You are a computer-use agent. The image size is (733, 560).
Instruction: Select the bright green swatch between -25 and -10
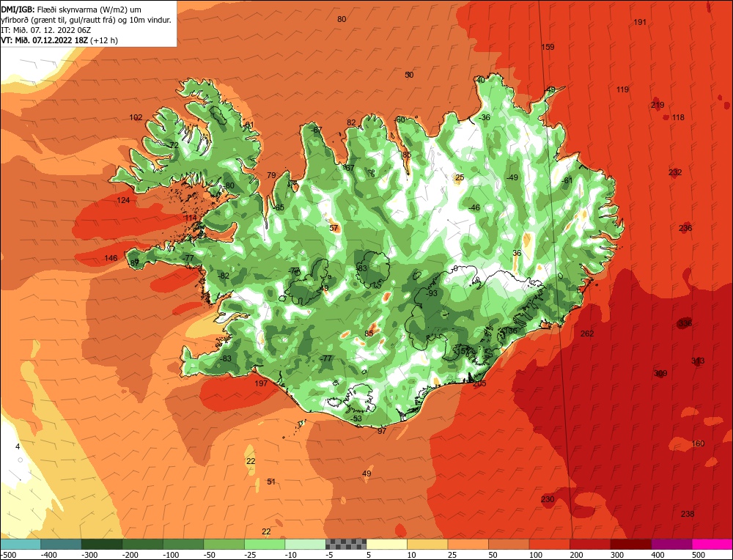pyautogui.click(x=265, y=544)
